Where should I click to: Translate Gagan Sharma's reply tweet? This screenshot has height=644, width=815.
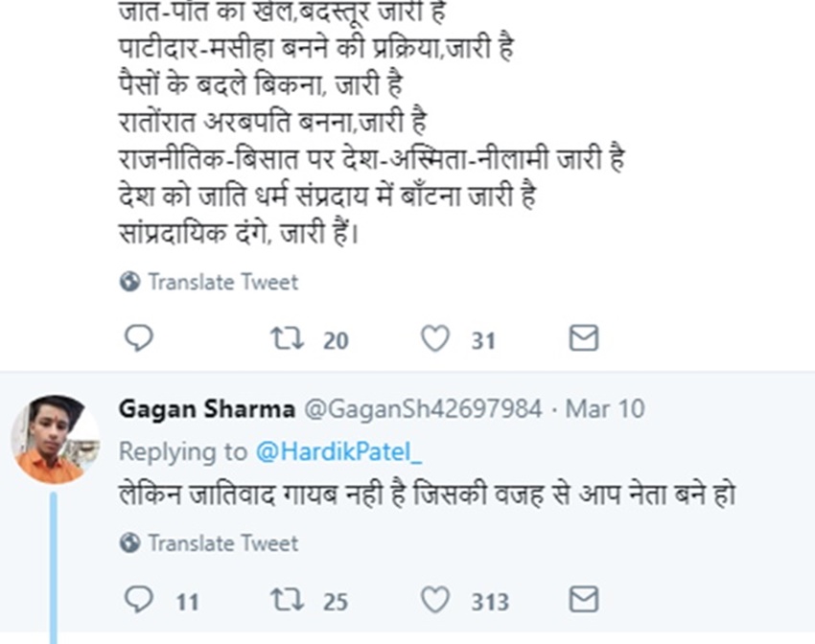point(222,543)
